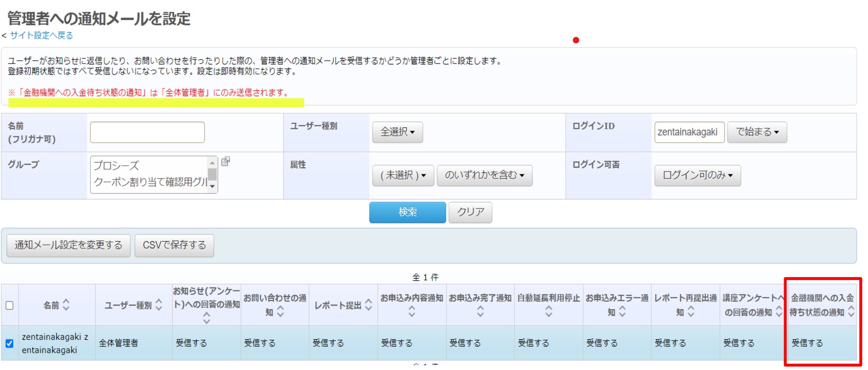Screen dimensions: 868x370
Task: Sort by 自動延長利用停止 column arrows
Action: tap(548, 311)
